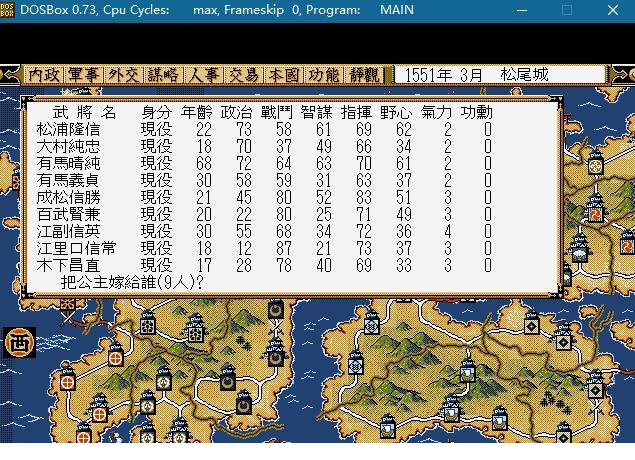This screenshot has width=635, height=460.
Task: Choose 靜觀 to pass the turn
Action: (x=364, y=75)
